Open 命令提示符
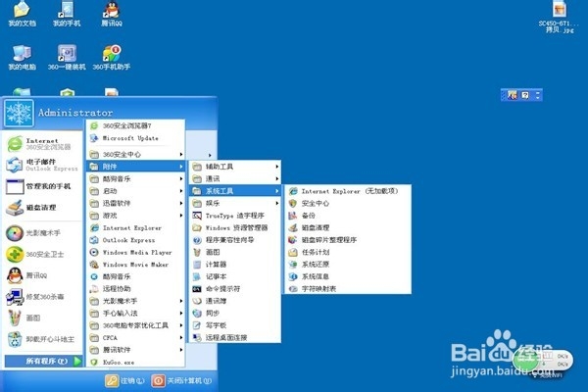Image resolution: width=588 pixels, height=392 pixels. click(235, 289)
